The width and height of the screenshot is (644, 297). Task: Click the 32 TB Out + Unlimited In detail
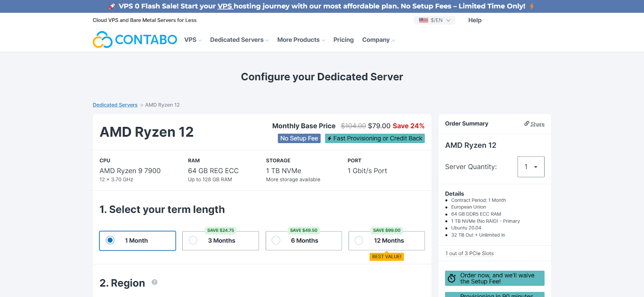point(478,235)
